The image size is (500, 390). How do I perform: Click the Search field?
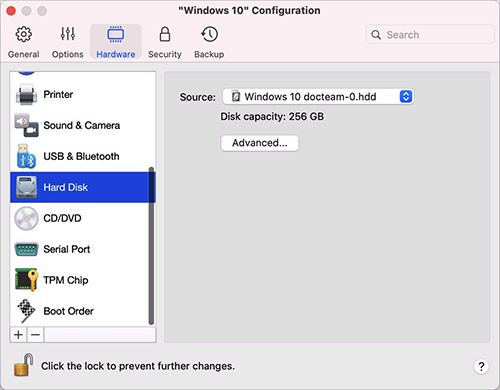click(x=430, y=34)
